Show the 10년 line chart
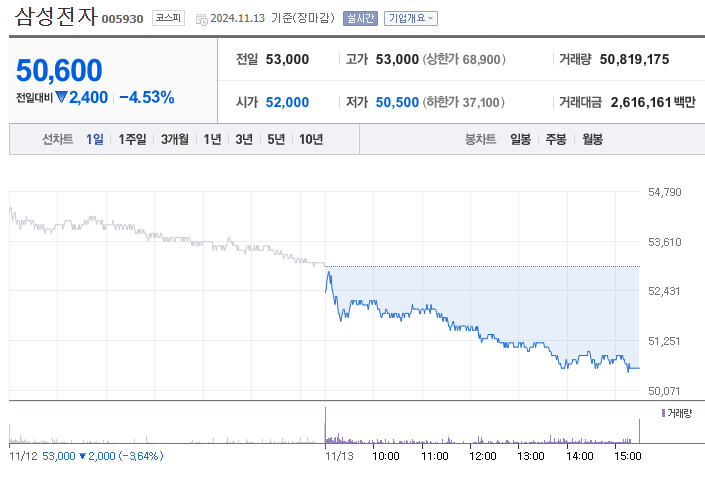This screenshot has height=484, width=705. (x=311, y=139)
